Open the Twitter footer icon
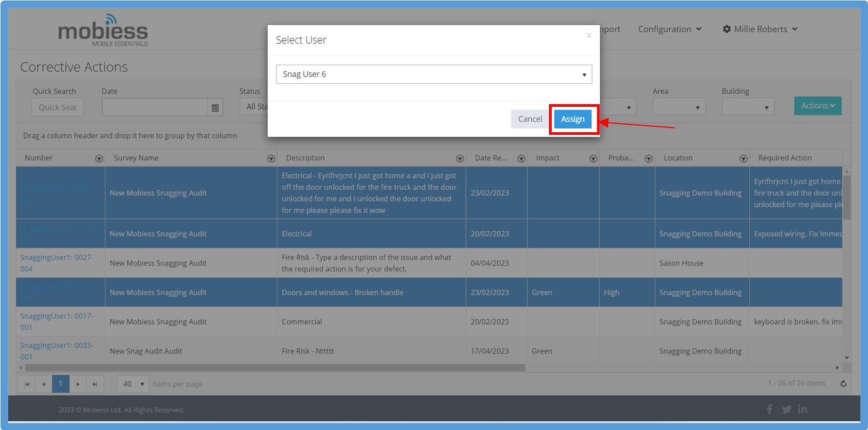Viewport: 868px width, 430px height. click(x=786, y=409)
